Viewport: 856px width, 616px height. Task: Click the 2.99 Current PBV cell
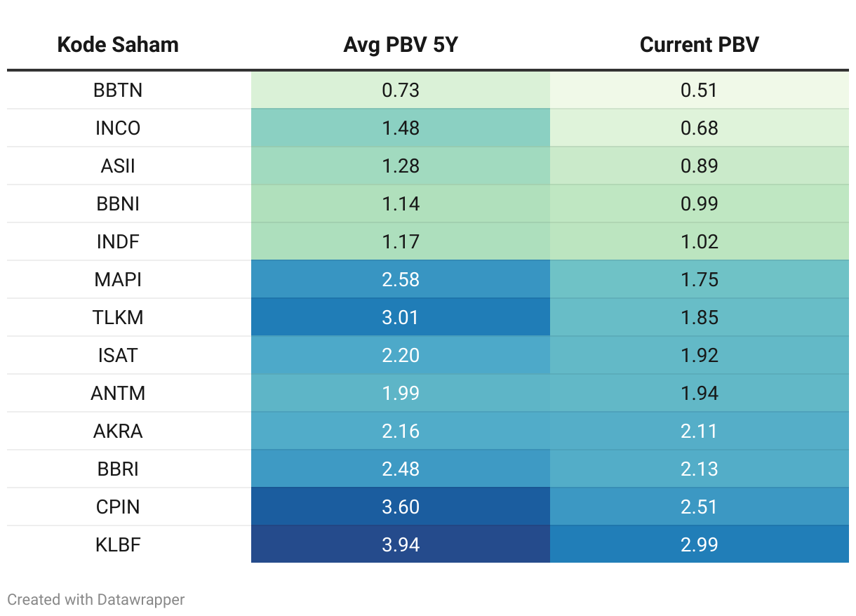(699, 545)
